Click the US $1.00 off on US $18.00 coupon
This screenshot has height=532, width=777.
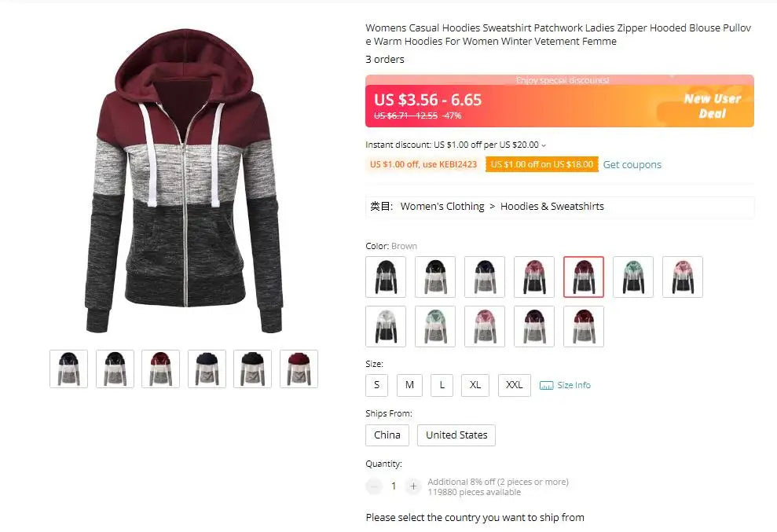pos(542,164)
